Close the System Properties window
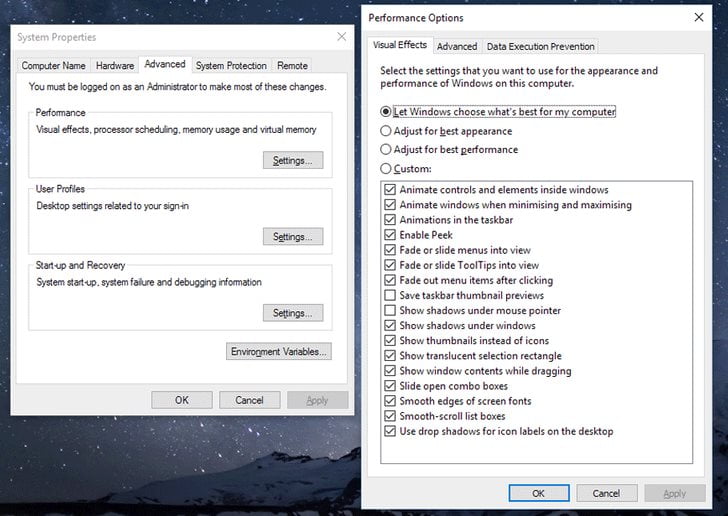The height and width of the screenshot is (516, 728). coord(341,37)
